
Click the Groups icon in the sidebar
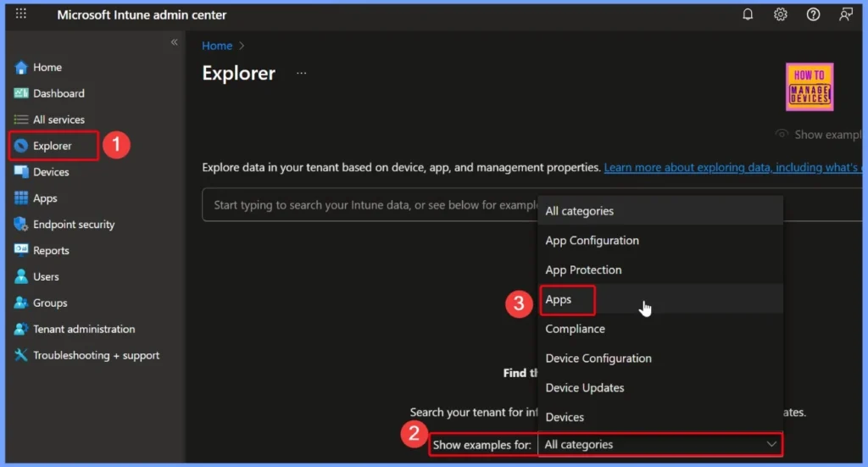coord(21,303)
